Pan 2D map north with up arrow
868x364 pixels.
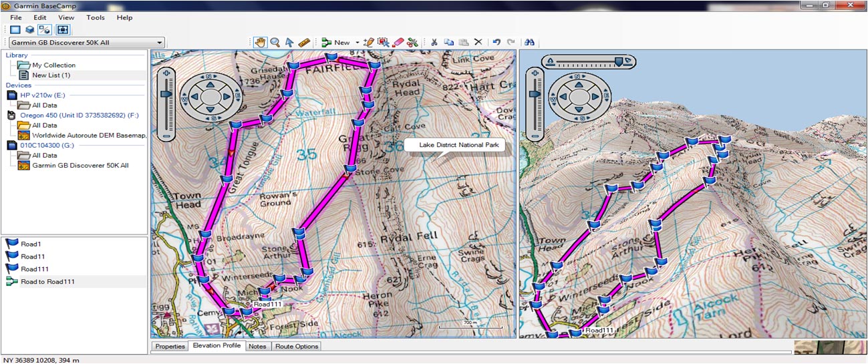tap(210, 85)
